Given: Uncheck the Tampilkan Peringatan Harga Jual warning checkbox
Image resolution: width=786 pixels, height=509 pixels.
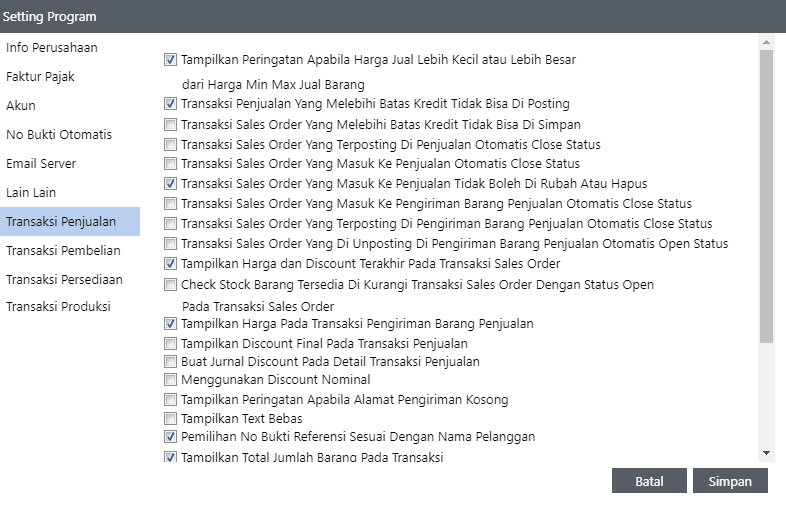Looking at the screenshot, I should coord(170,60).
